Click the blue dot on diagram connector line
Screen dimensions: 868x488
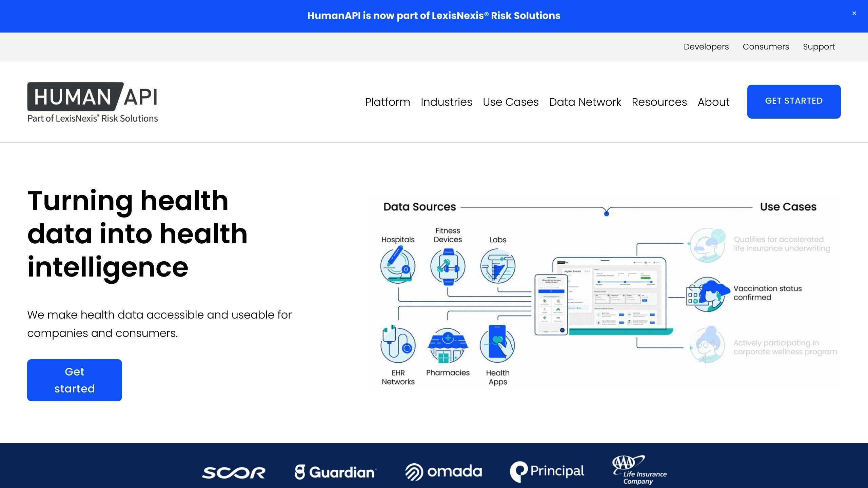[607, 213]
